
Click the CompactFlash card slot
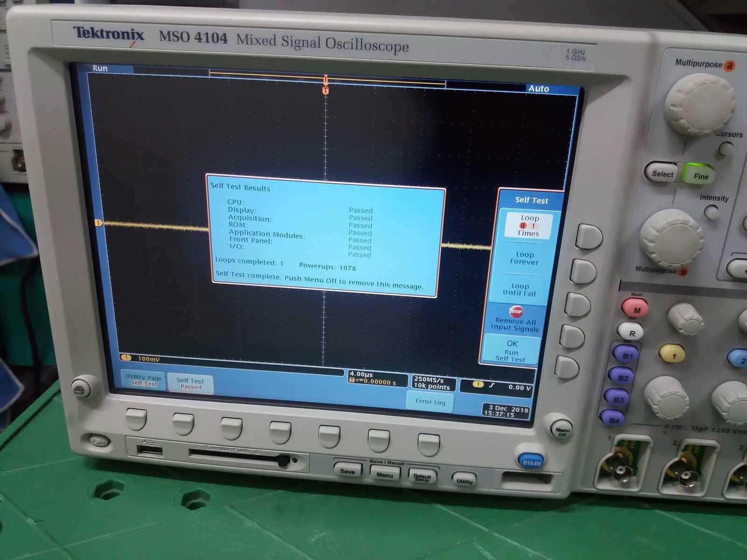(240, 457)
